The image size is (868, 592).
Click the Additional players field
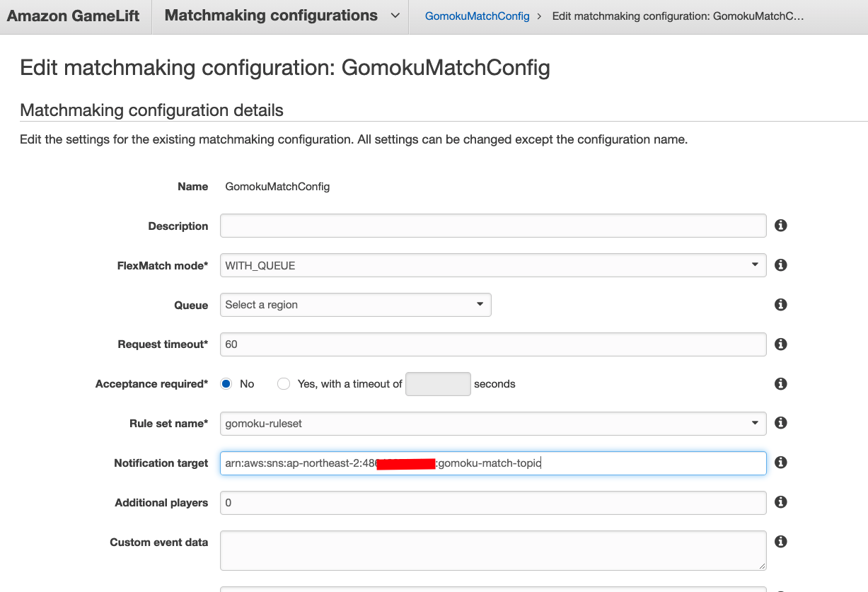point(493,503)
